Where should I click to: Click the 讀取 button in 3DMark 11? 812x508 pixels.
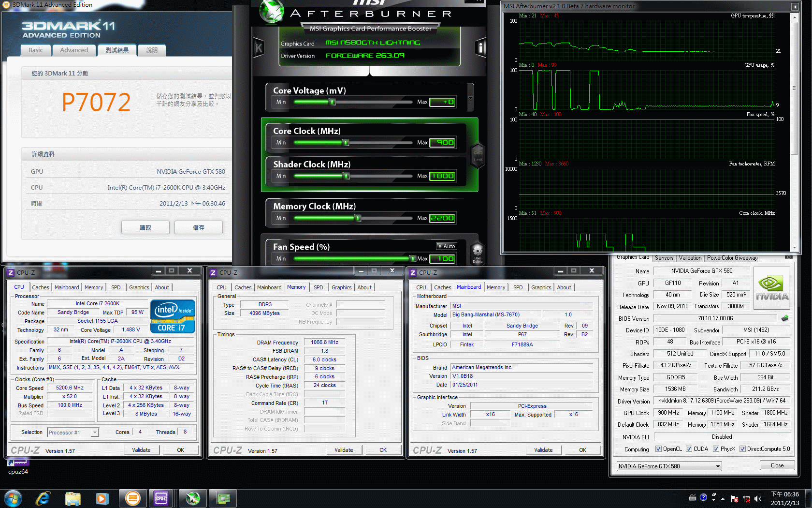pyautogui.click(x=145, y=227)
